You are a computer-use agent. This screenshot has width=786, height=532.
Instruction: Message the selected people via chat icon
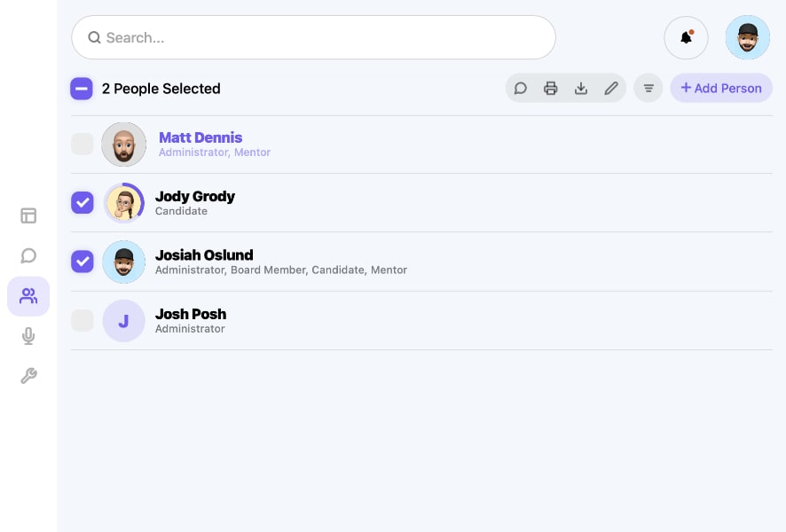[521, 88]
